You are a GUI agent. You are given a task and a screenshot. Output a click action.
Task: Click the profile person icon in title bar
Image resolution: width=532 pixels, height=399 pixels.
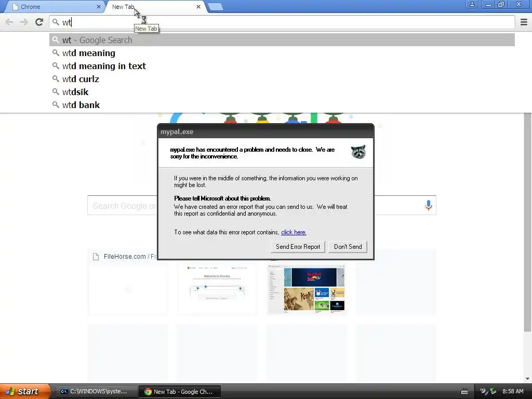tap(472, 4)
